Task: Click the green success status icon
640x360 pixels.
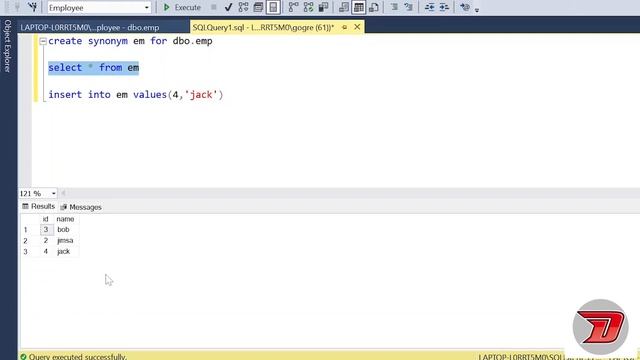Action: 23,357
